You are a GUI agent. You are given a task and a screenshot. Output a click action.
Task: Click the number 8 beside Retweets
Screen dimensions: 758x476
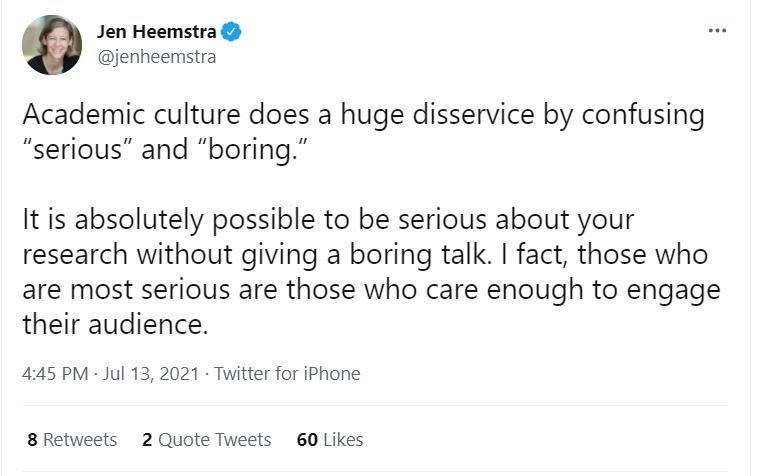(33, 439)
